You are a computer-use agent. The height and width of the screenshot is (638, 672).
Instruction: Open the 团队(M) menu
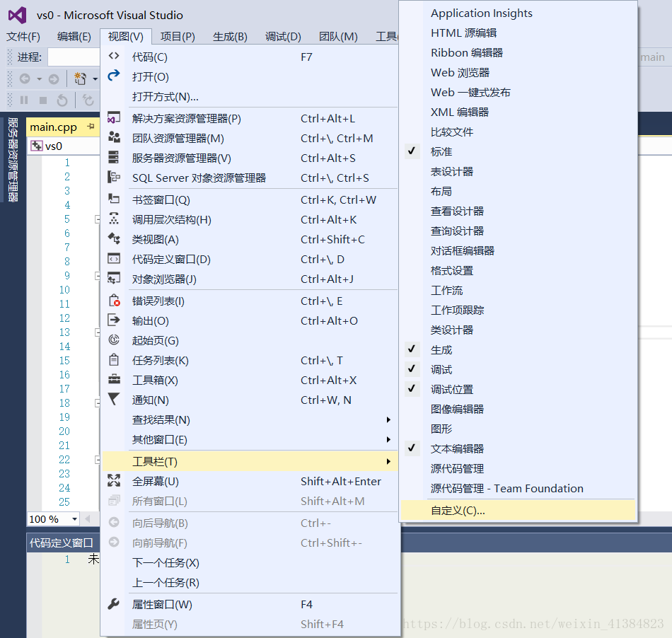pos(338,37)
